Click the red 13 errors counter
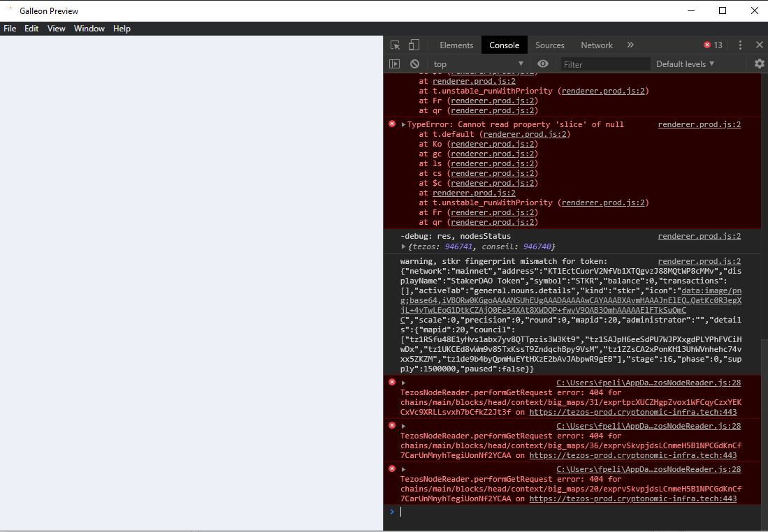This screenshot has height=532, width=768. pyautogui.click(x=713, y=45)
